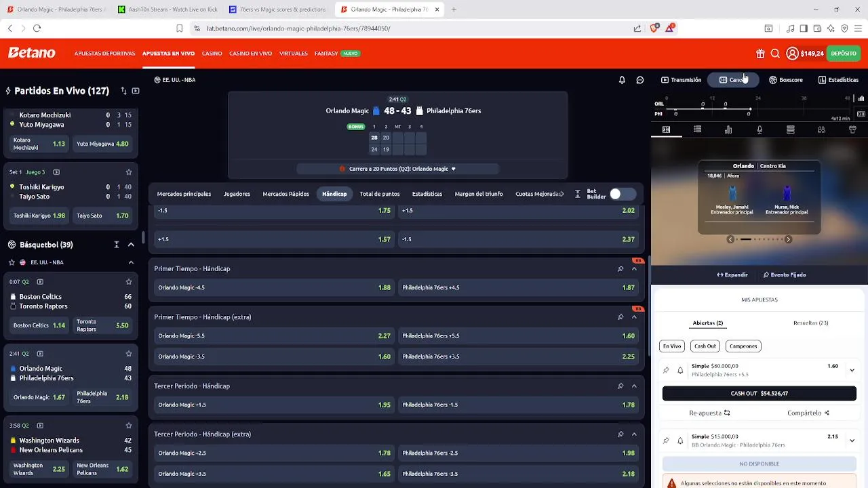This screenshot has height=488, width=868.
Task: Expand the $60.000,00 Simple bet details
Action: point(852,371)
